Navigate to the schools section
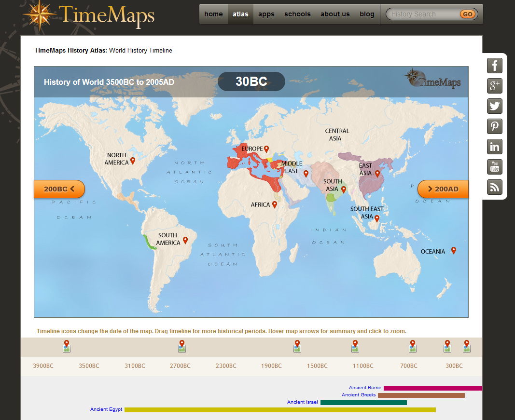The height and width of the screenshot is (420, 515). tap(297, 14)
